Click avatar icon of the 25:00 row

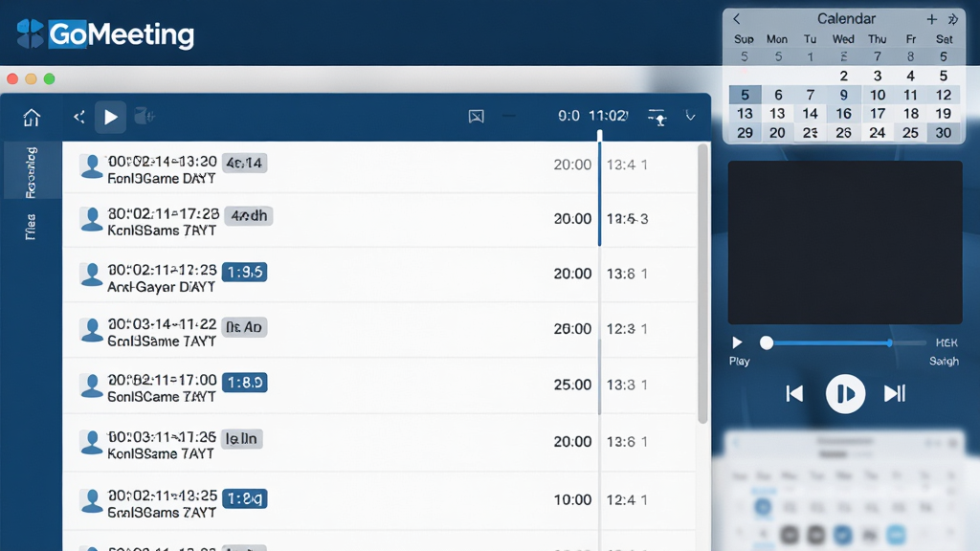(x=92, y=386)
